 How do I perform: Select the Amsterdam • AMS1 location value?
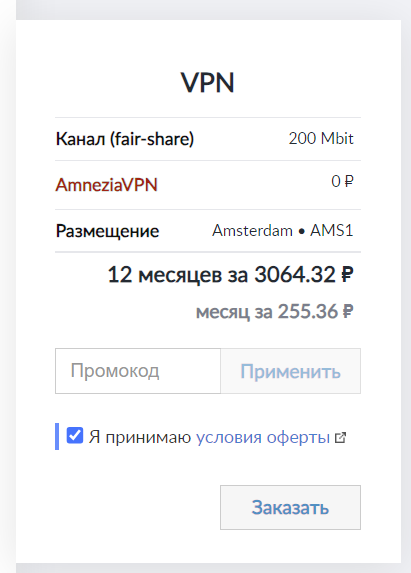tap(283, 231)
